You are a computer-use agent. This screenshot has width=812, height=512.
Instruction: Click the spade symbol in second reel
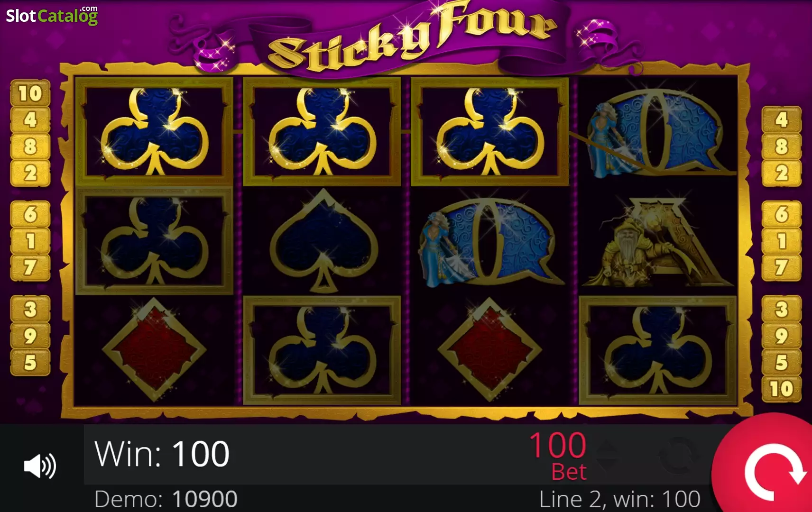(x=323, y=241)
